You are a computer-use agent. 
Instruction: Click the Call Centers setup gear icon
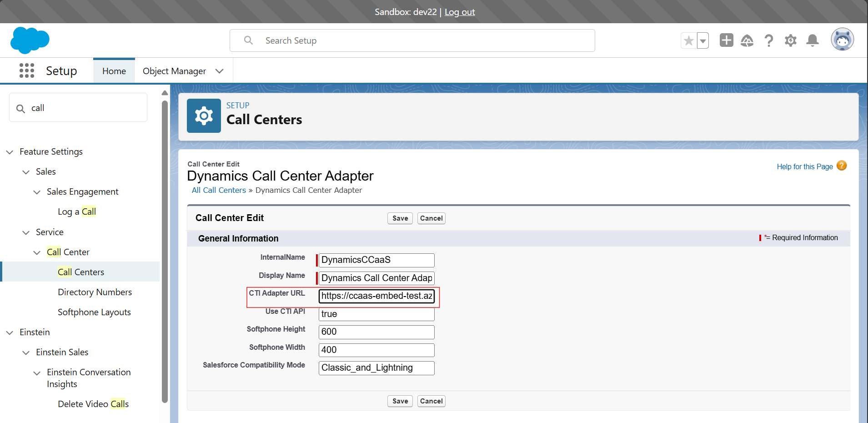[204, 116]
